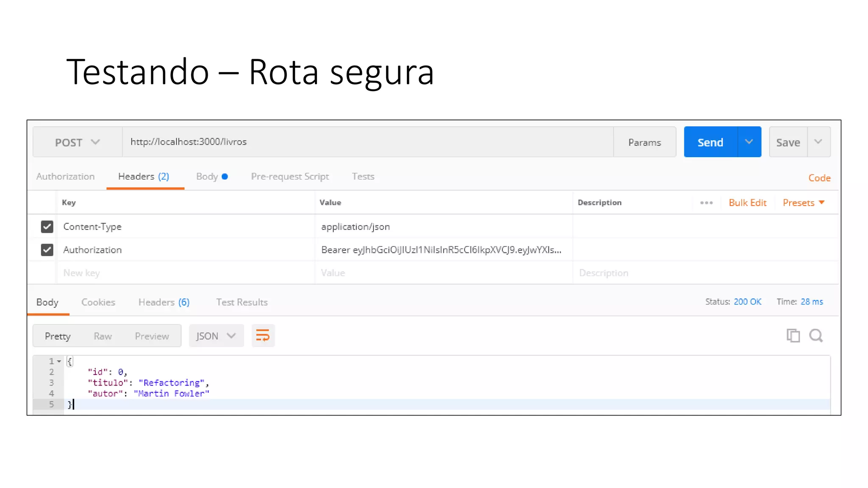The height and width of the screenshot is (488, 868).
Task: Click the application/json value cell
Action: point(444,227)
